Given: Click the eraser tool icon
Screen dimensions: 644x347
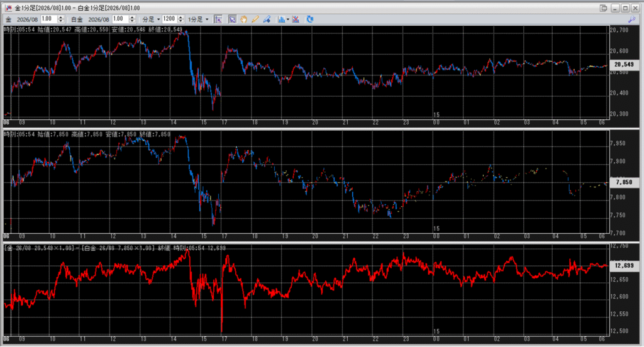Looking at the screenshot, I should (x=266, y=19).
